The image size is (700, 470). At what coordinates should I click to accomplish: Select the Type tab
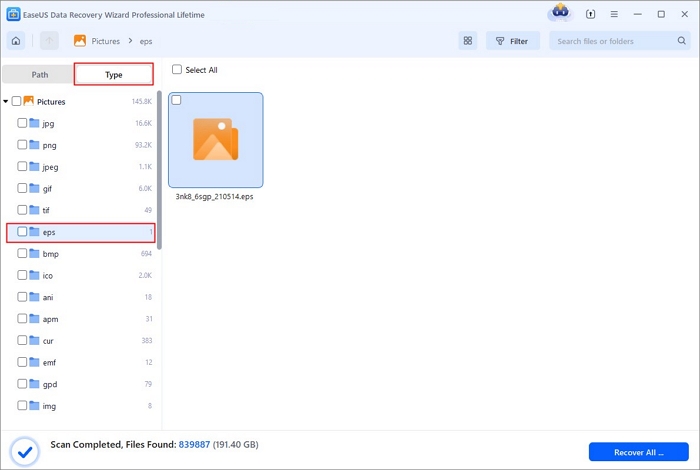pos(114,75)
